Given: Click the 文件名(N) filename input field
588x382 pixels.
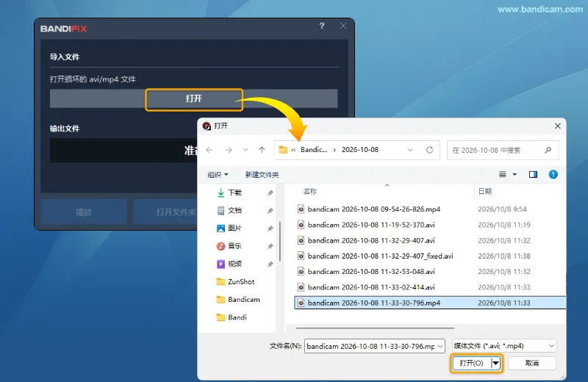Looking at the screenshot, I should (371, 347).
